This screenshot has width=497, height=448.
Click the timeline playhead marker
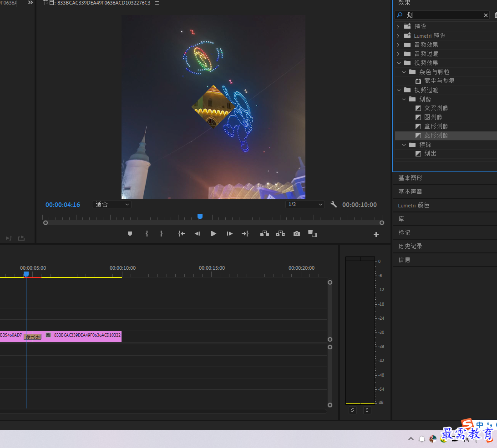[26, 274]
